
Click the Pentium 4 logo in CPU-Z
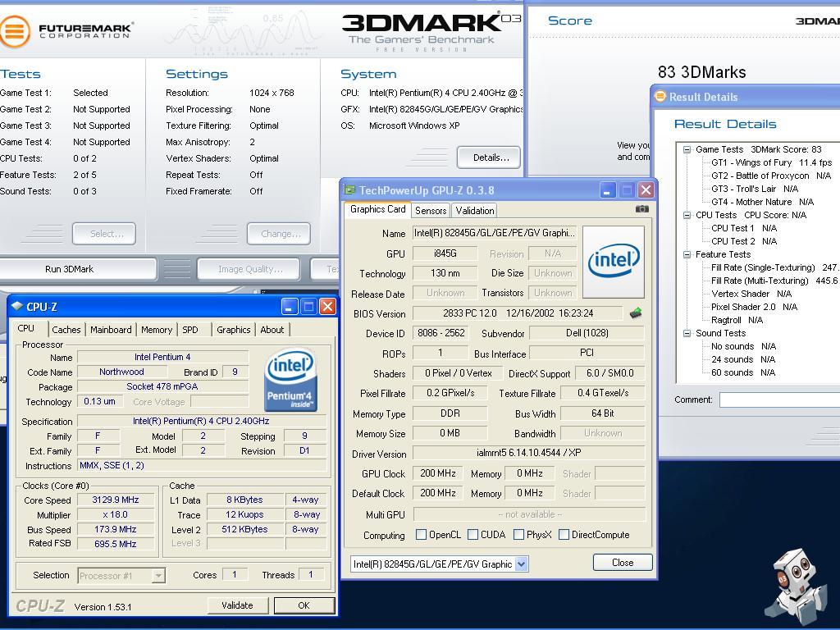click(290, 380)
